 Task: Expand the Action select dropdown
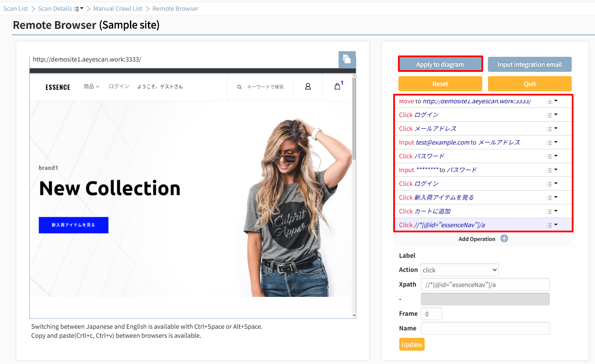[x=459, y=270]
